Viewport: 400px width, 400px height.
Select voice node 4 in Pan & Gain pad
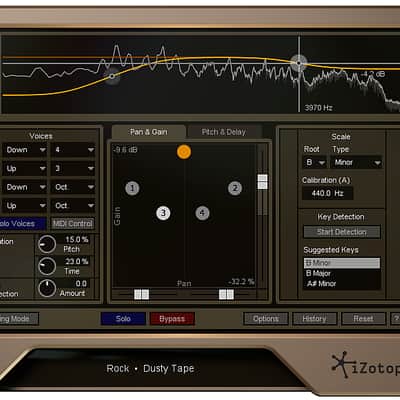pyautogui.click(x=202, y=213)
